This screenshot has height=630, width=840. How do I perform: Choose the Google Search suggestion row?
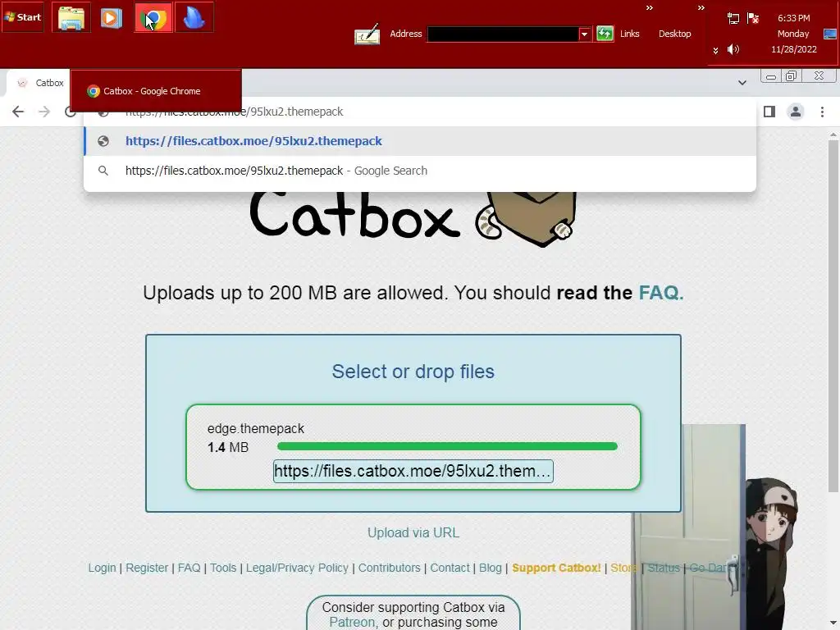[x=420, y=171]
